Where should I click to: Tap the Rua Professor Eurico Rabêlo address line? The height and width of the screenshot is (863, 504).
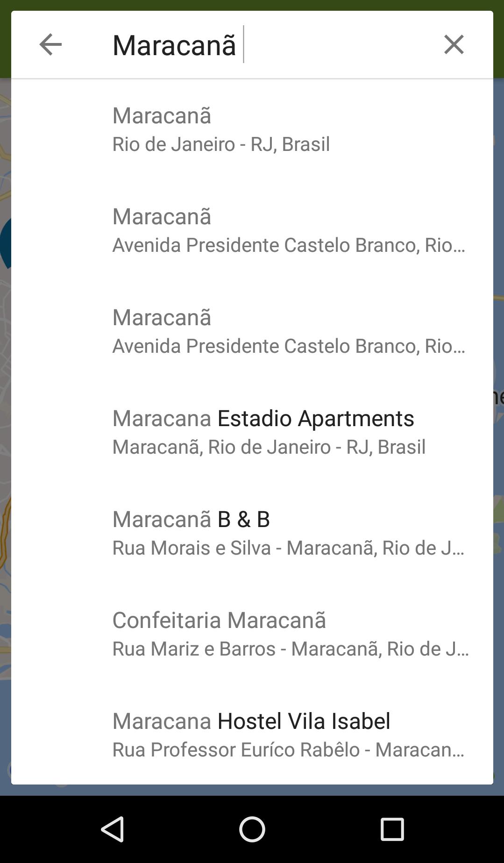click(289, 750)
